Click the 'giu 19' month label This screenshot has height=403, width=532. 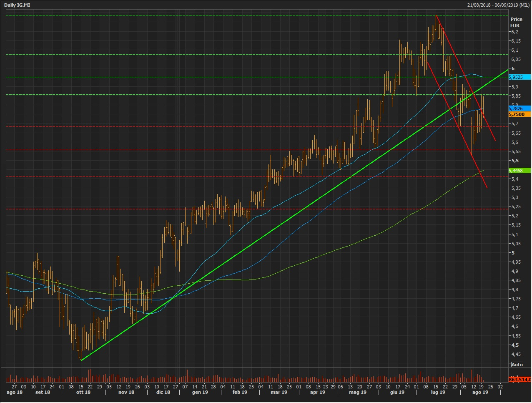coord(397,392)
